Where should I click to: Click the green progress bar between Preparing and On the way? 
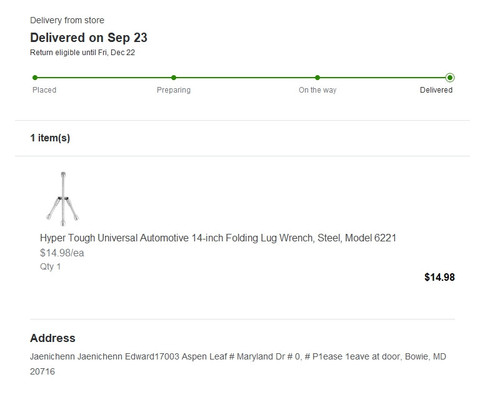click(245, 78)
